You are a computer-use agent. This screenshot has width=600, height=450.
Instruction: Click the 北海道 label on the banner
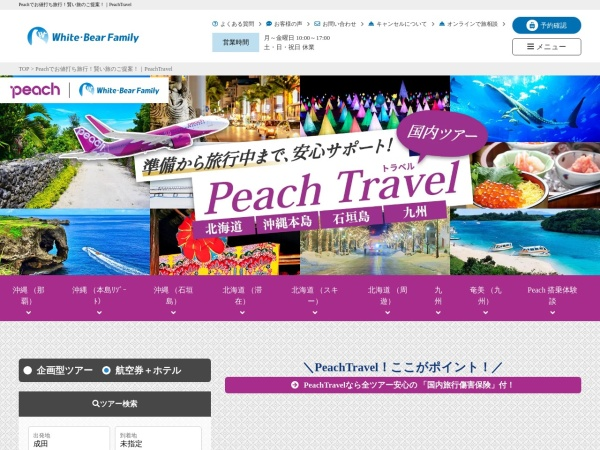pyautogui.click(x=224, y=227)
